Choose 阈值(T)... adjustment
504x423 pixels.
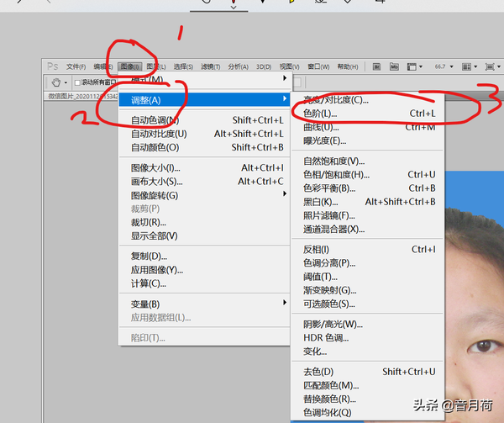click(368, 277)
